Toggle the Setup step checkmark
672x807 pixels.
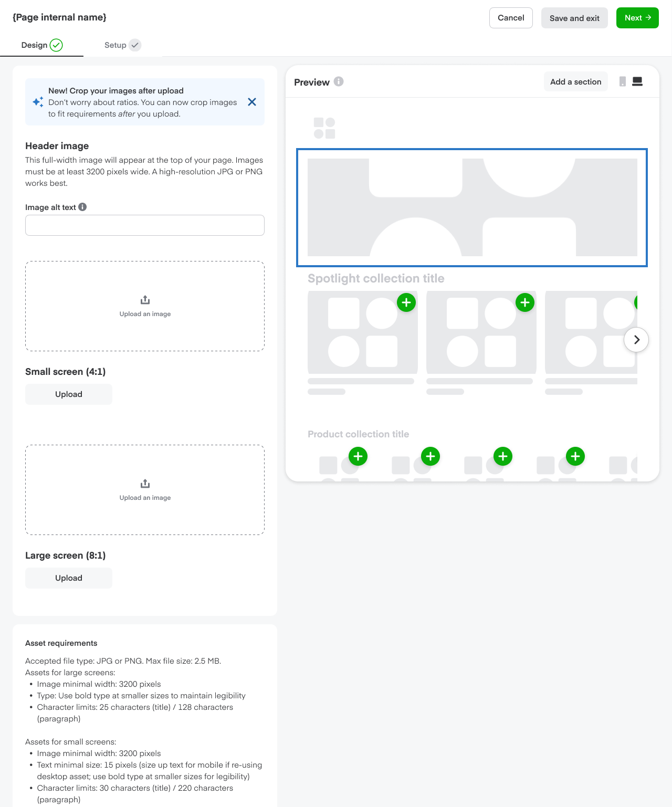[x=135, y=45]
